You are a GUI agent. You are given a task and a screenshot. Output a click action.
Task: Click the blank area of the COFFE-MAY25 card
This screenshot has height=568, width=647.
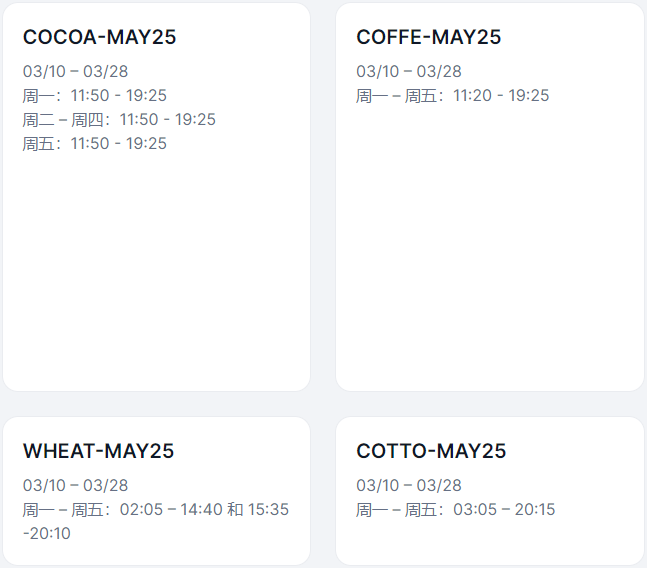coord(489,260)
